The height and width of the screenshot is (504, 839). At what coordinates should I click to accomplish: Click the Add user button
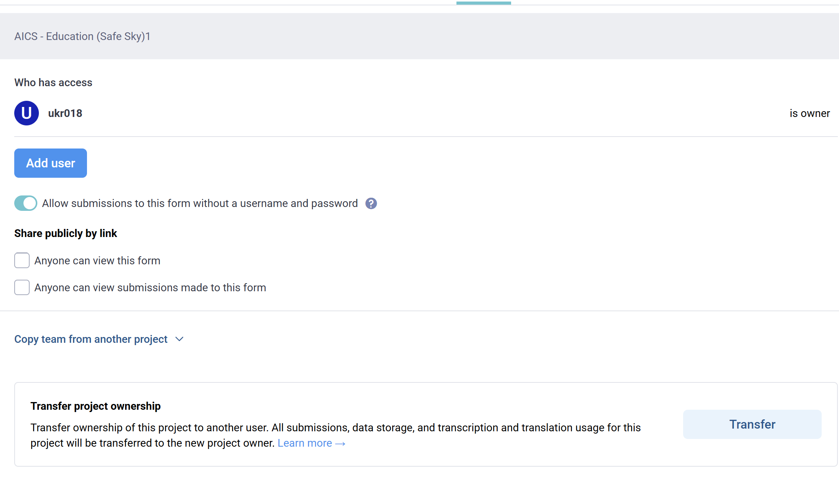pos(50,163)
